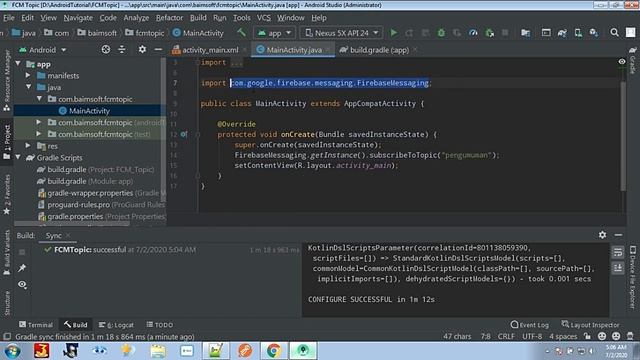640x360 pixels.
Task: Select the Sync tab in Build panel
Action: (53, 236)
